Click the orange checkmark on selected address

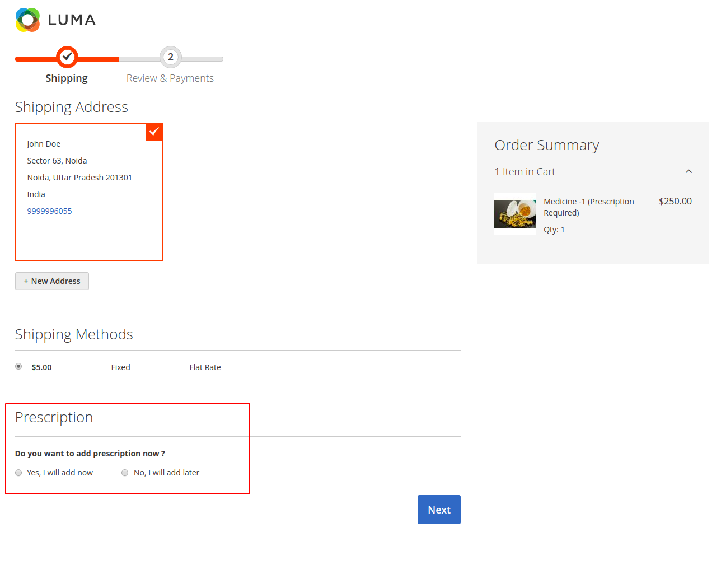[154, 132]
